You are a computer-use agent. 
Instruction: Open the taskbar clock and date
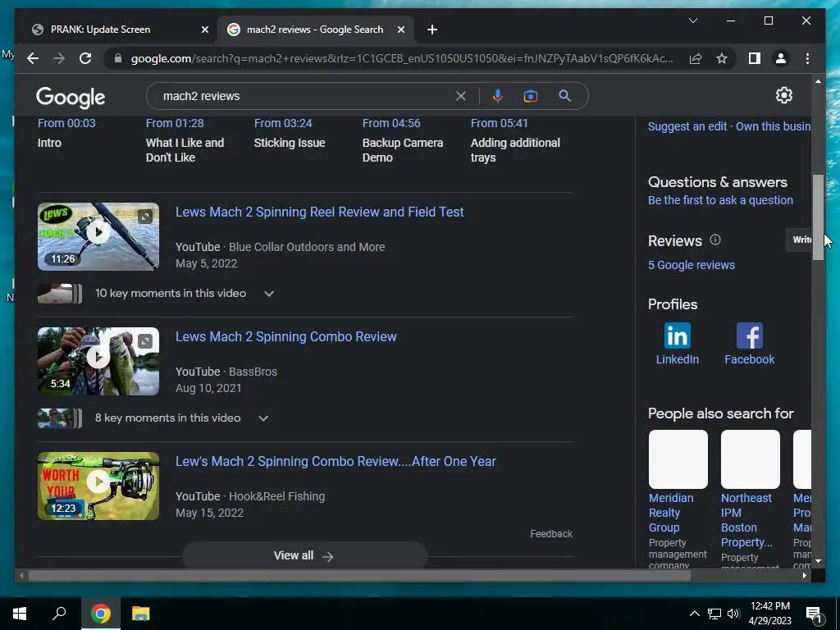coord(769,614)
